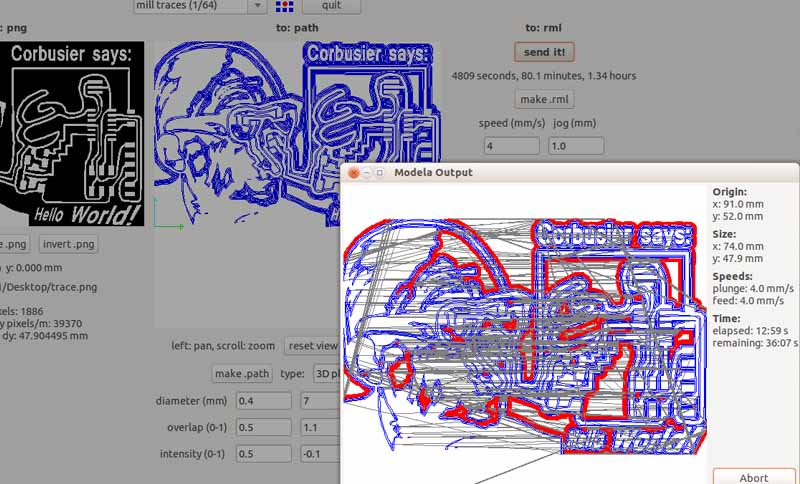Screen dimensions: 800x484
Task: Click the Size x: 74.0 mm text
Action: [x=738, y=246]
